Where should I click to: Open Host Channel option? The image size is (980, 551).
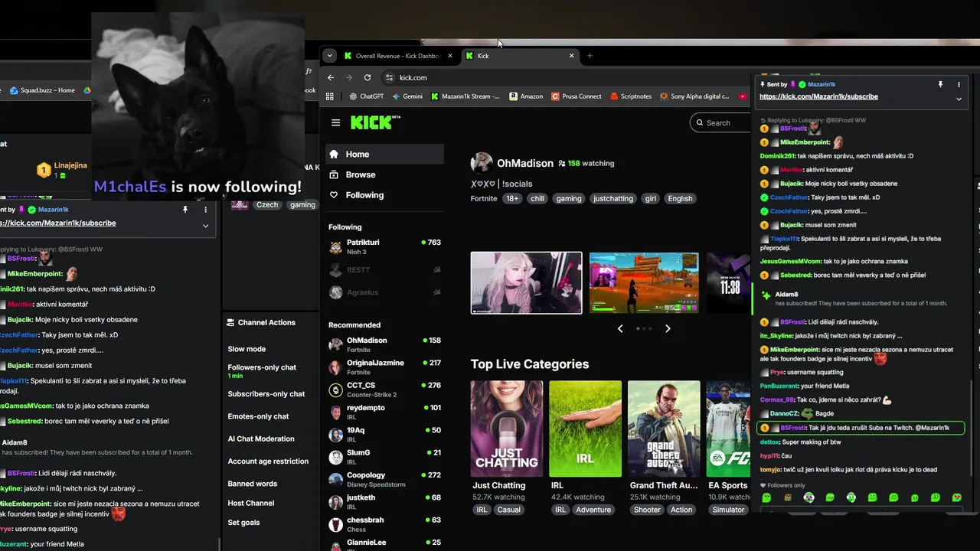[x=250, y=503]
